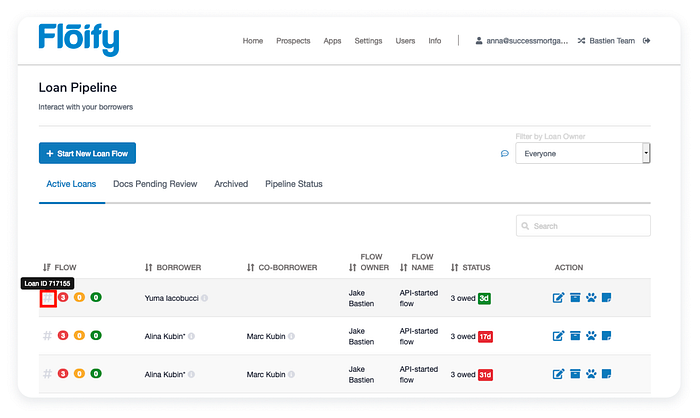Click Marc Kubin in the 31d row
Viewport: 700px width, 418px height.
[x=266, y=374]
